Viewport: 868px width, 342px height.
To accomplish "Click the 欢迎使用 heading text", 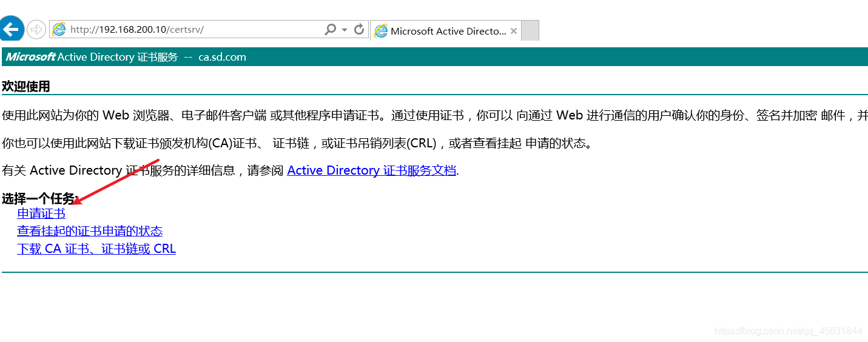I will pyautogui.click(x=26, y=87).
